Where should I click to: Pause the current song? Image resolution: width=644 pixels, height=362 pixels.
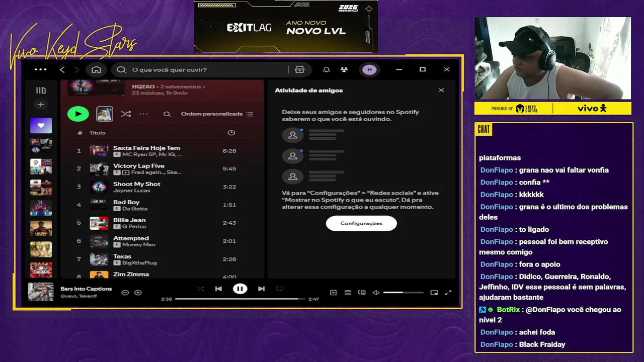pyautogui.click(x=240, y=289)
